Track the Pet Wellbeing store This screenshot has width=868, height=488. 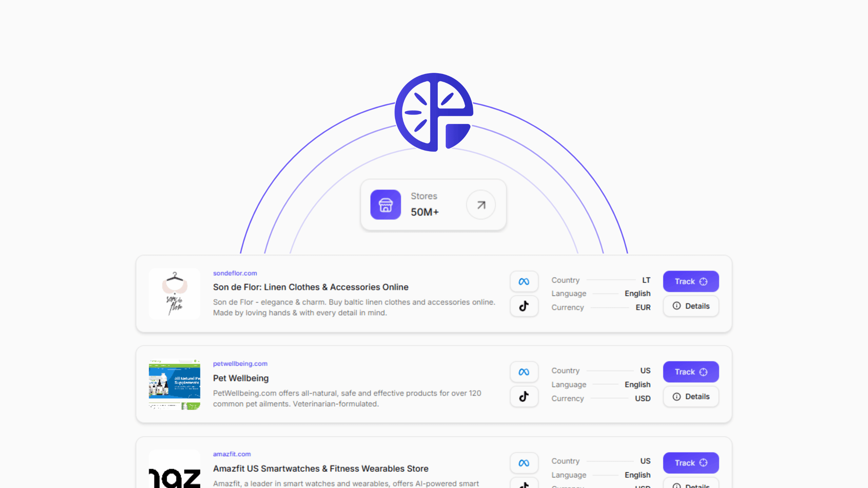coord(691,372)
